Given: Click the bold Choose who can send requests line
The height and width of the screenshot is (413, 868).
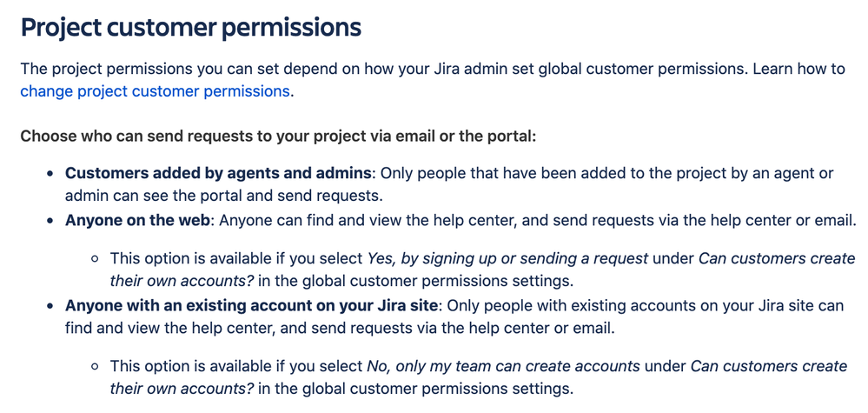Looking at the screenshot, I should 278,136.
